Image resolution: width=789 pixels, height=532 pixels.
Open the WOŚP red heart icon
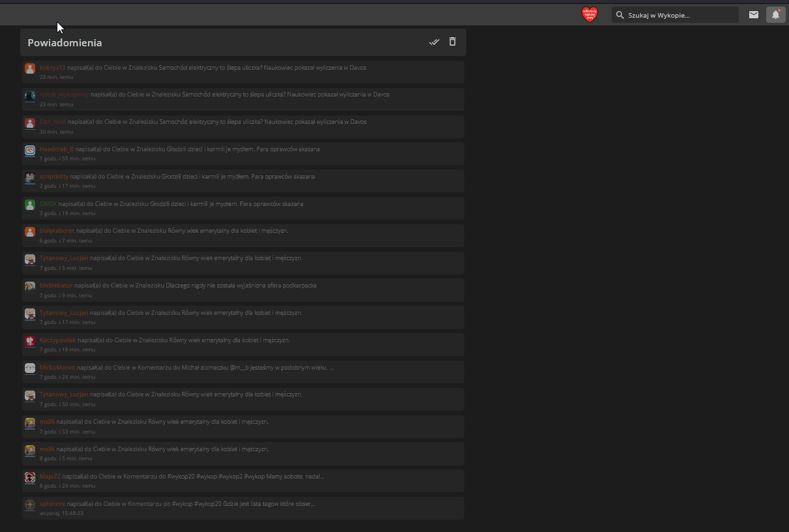point(589,14)
